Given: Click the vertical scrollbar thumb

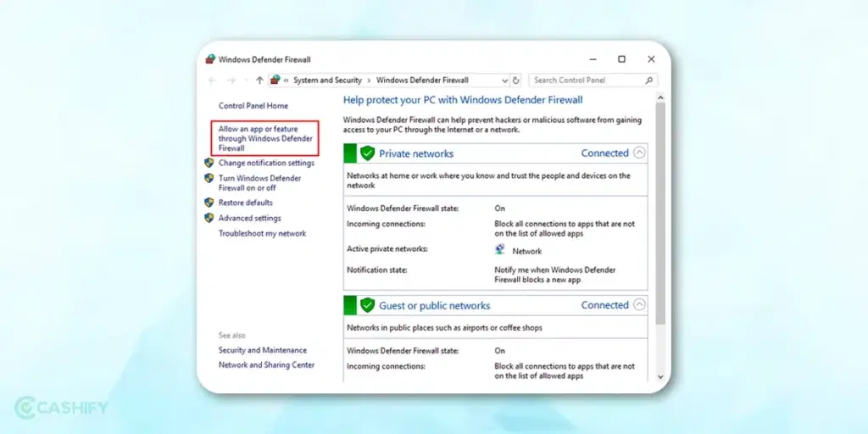Looking at the screenshot, I should [659, 213].
